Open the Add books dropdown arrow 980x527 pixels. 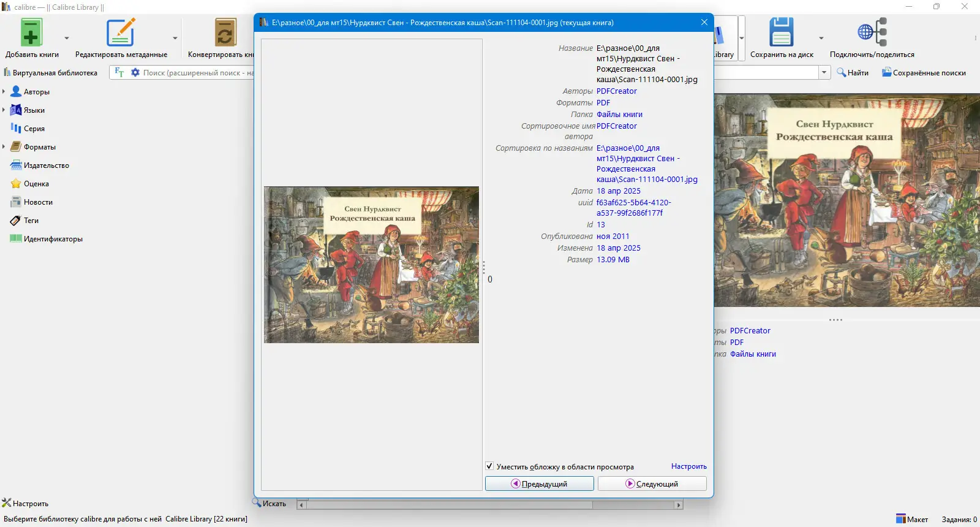[x=67, y=38]
